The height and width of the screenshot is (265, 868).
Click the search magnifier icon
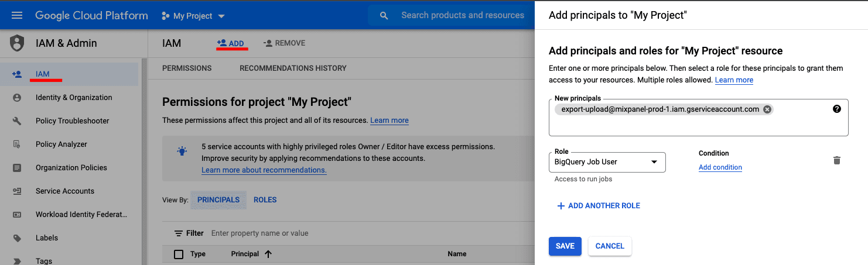pos(384,16)
